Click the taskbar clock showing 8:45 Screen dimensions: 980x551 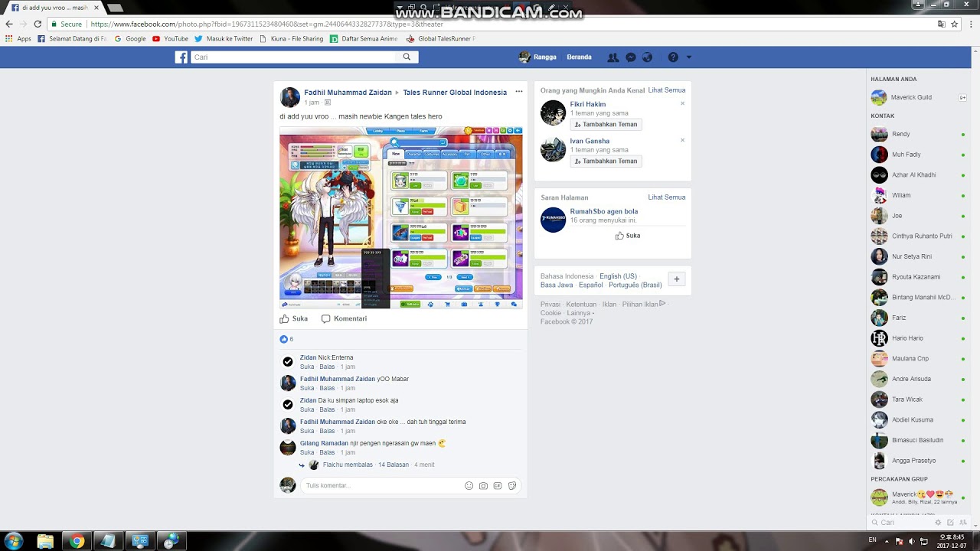(952, 541)
